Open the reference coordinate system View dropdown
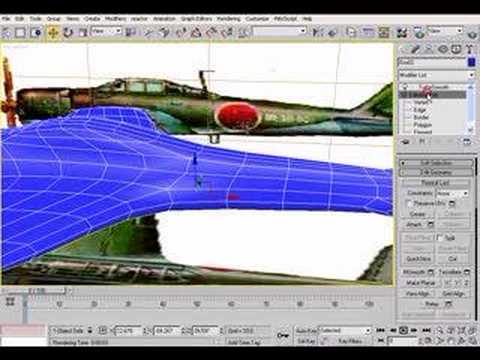 pos(107,32)
